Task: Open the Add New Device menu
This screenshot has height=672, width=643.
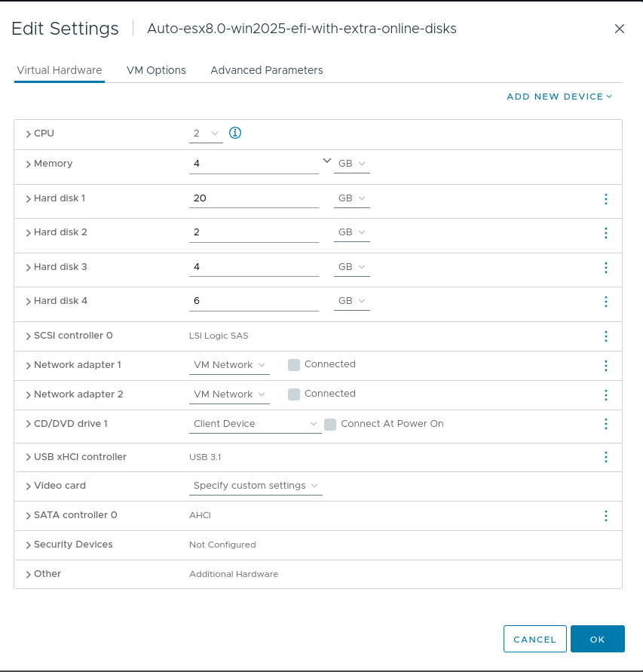Action: pos(559,97)
